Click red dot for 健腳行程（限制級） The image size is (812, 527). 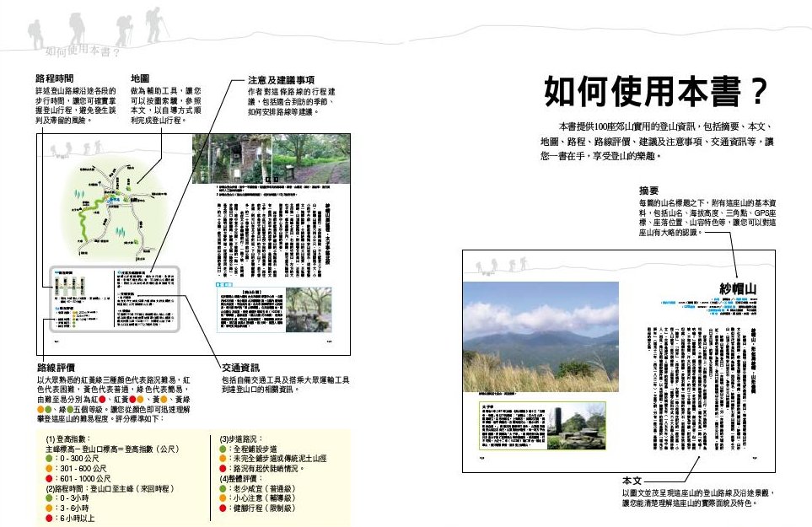tap(223, 508)
